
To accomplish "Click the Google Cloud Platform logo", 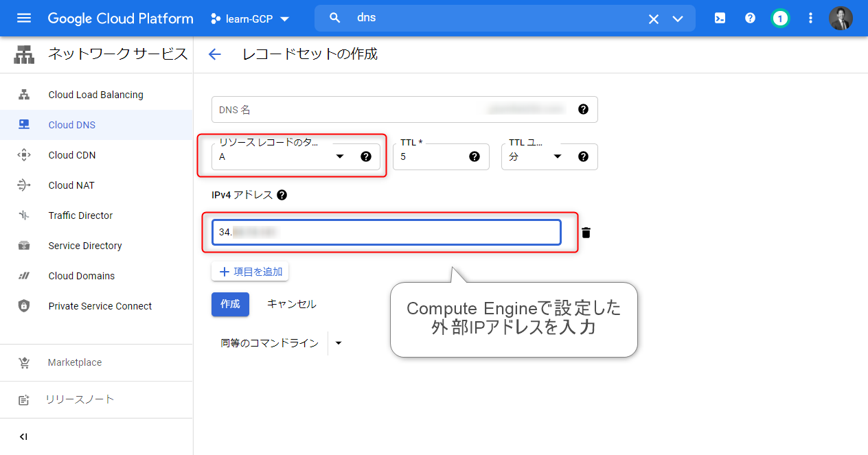I will coord(121,19).
